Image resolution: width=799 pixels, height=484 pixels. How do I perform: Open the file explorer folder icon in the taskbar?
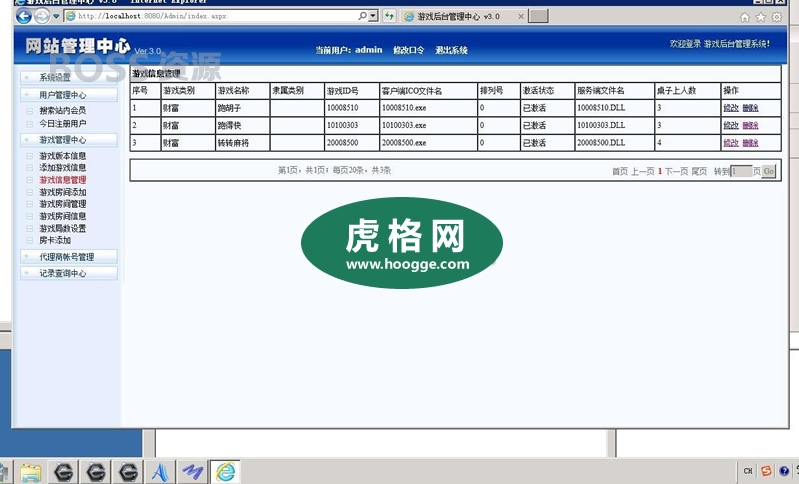pyautogui.click(x=31, y=472)
